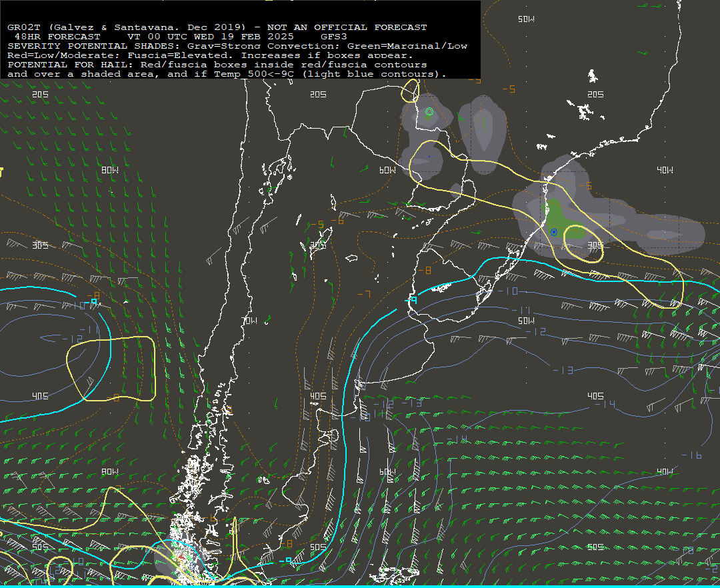Click the '-13' contour label east of Argentina

coord(563,370)
